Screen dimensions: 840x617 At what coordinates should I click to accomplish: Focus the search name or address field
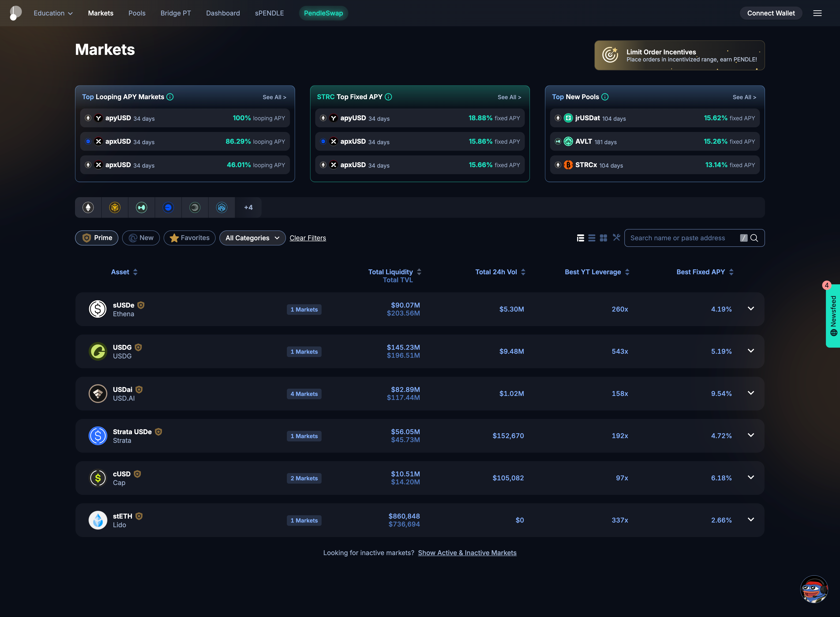click(694, 238)
